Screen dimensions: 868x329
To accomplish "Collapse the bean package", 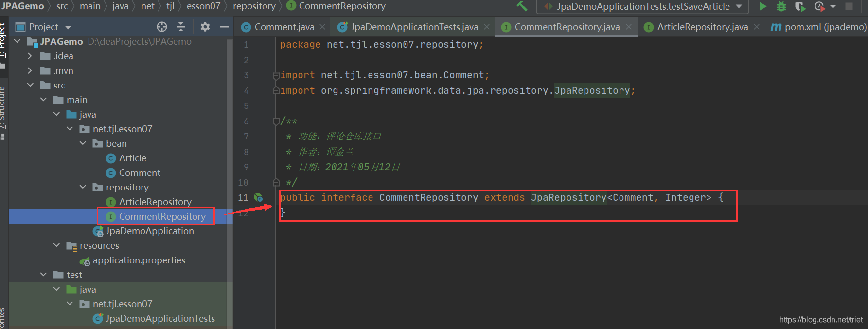I will [x=83, y=143].
